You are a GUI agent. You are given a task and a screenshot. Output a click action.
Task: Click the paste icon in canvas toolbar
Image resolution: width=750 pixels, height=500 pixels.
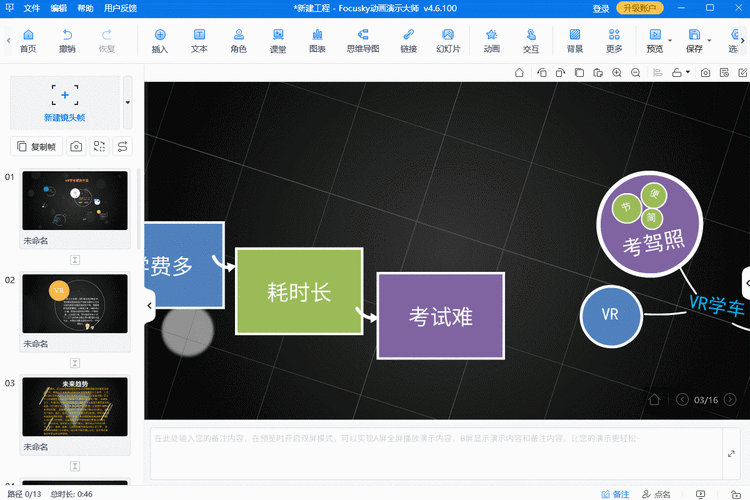point(598,73)
